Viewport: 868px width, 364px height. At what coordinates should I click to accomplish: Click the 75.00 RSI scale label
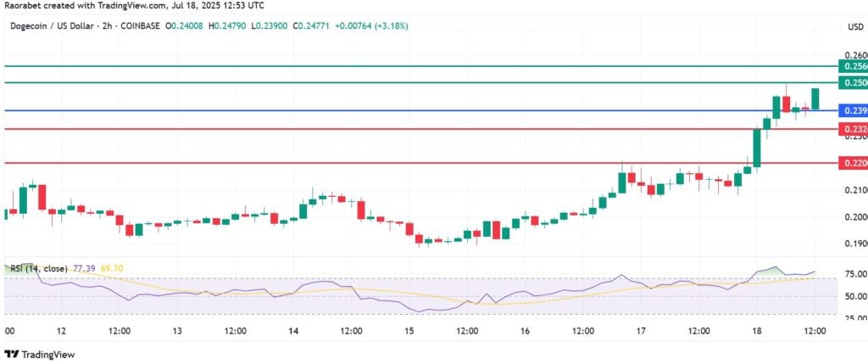tap(856, 274)
